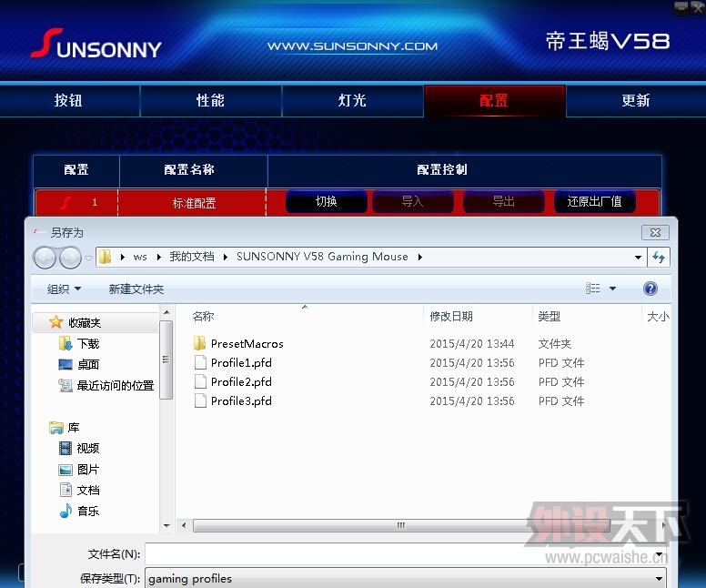Click the SUNSONNY logo

[x=96, y=45]
